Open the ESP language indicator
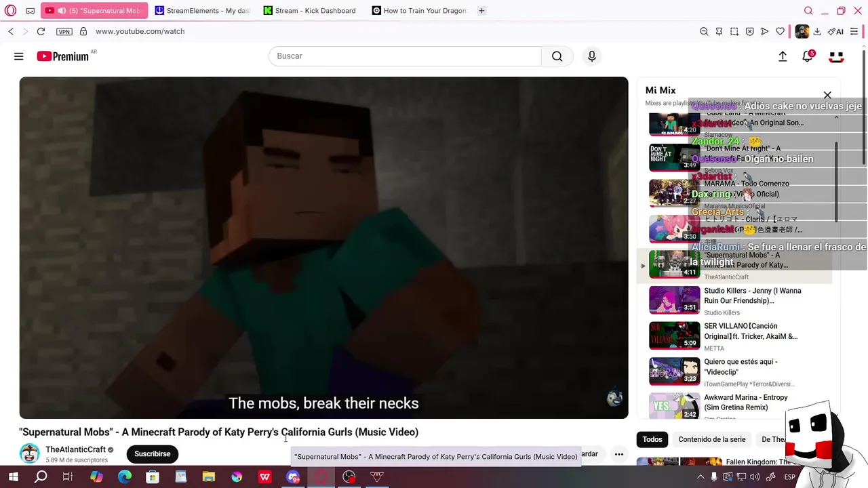Image resolution: width=868 pixels, height=488 pixels. point(790,477)
